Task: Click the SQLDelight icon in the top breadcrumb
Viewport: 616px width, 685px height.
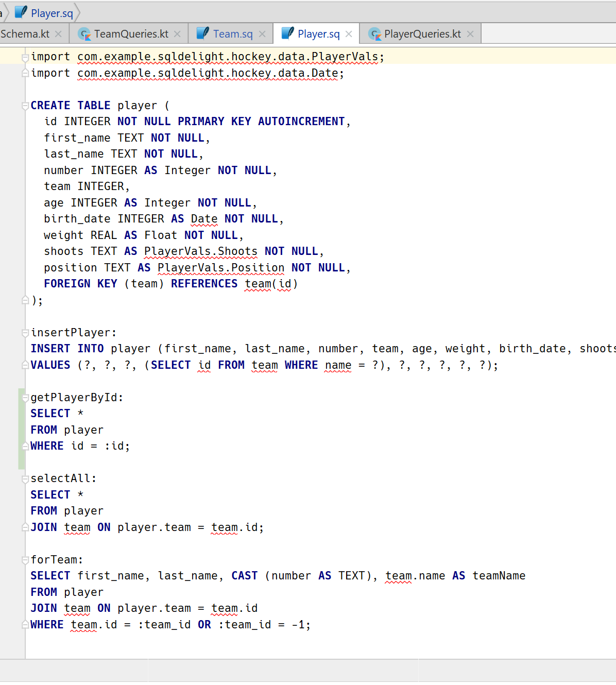Action: point(21,11)
